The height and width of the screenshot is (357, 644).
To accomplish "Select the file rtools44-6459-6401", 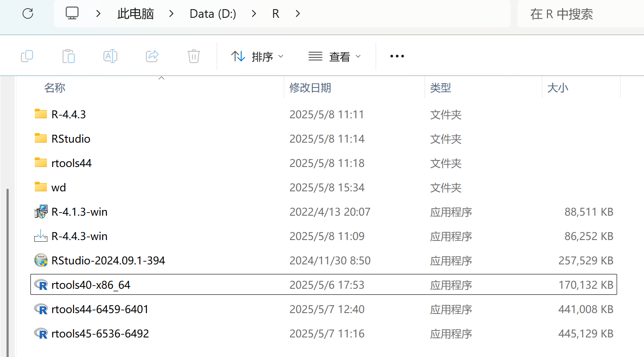I will (100, 309).
